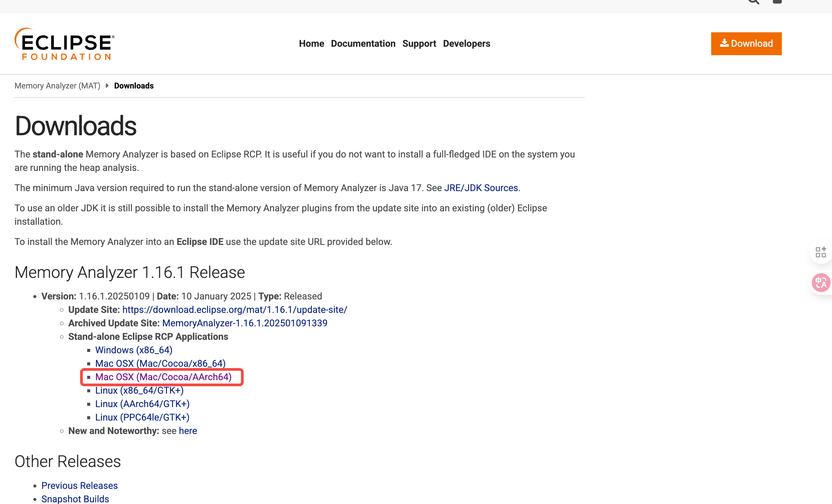Click the 'Other Releases' heading
The image size is (832, 504).
coord(68,461)
